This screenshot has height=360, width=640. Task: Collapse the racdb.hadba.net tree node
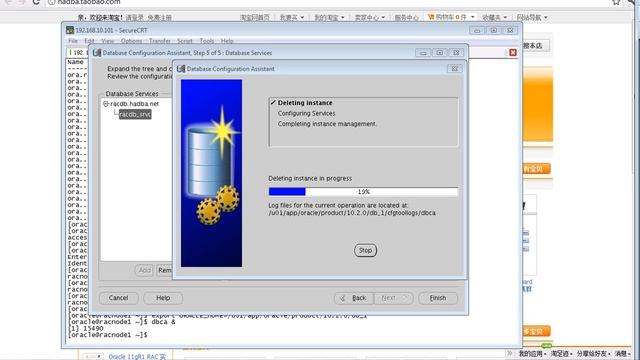coord(106,104)
